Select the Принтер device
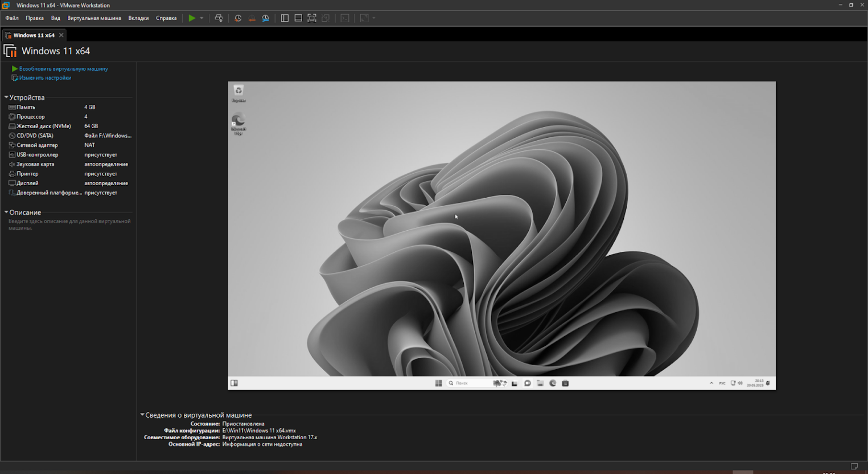Viewport: 868px width, 474px height. click(69, 174)
